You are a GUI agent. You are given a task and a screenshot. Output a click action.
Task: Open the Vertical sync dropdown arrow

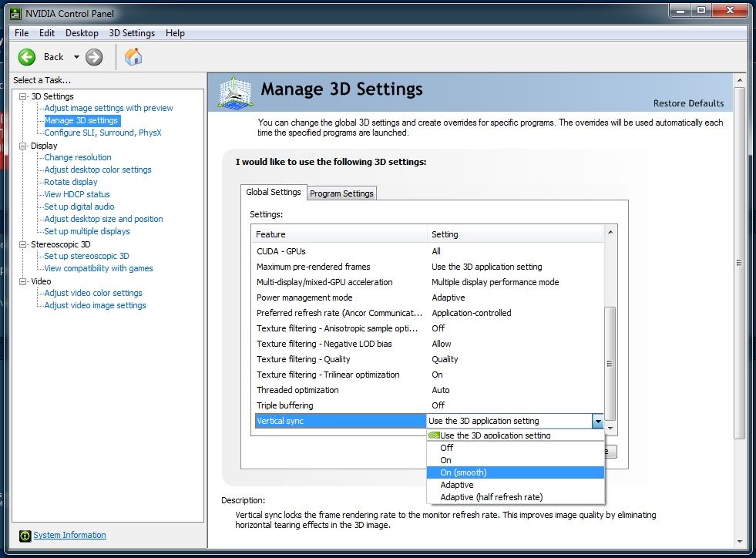pos(597,421)
